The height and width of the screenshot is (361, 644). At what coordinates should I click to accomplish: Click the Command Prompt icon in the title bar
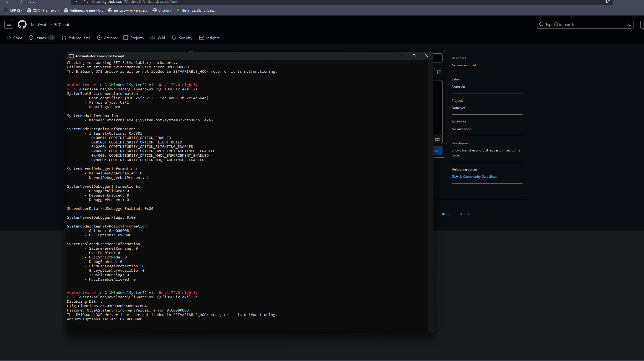71,56
